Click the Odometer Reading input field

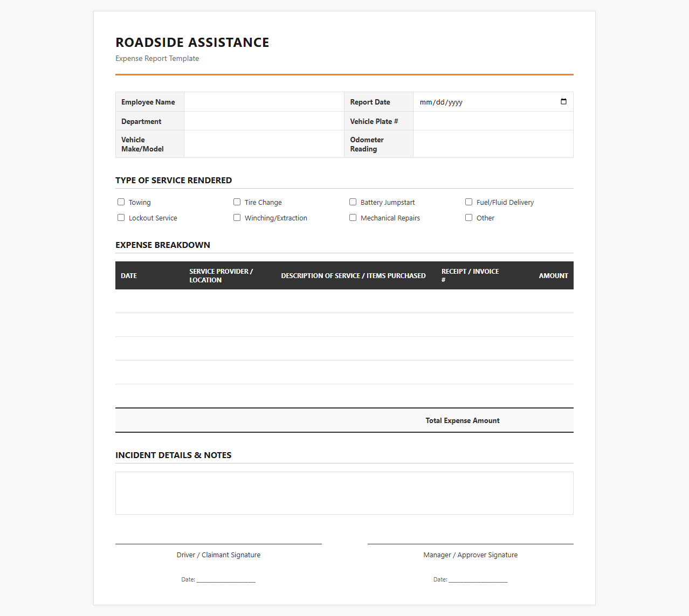(493, 144)
